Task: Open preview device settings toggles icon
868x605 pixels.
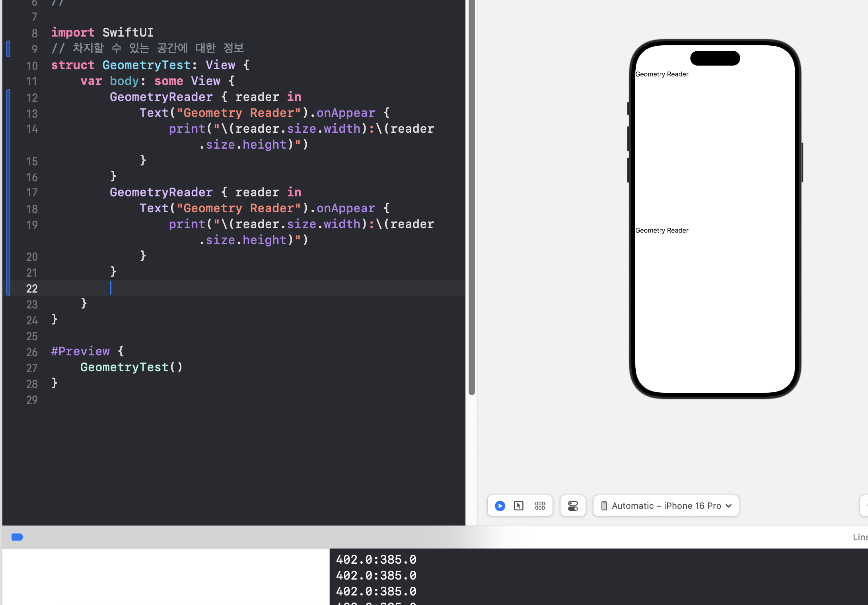Action: pyautogui.click(x=573, y=506)
